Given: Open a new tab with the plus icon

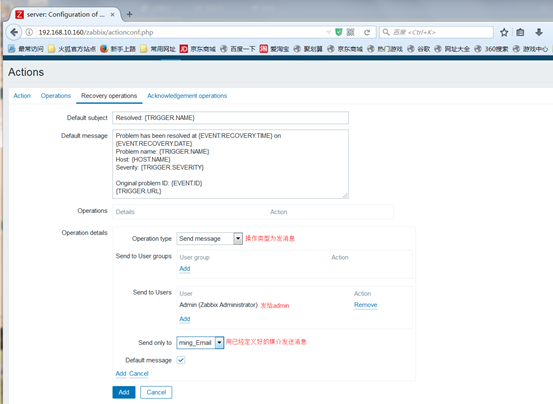Looking at the screenshot, I should 129,14.
